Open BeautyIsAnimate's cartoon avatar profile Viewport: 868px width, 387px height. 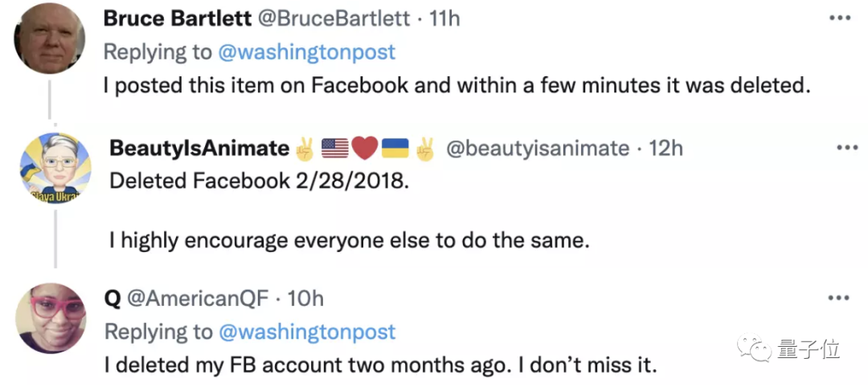[x=55, y=169]
